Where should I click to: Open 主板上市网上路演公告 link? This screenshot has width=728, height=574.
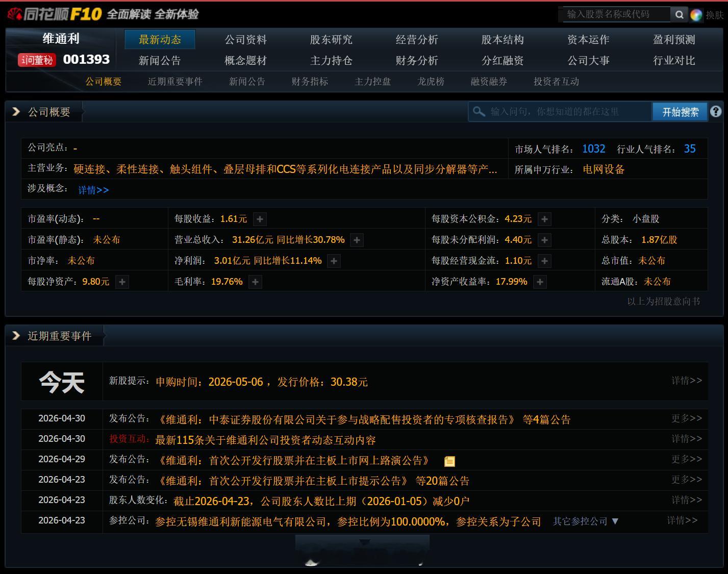(293, 460)
